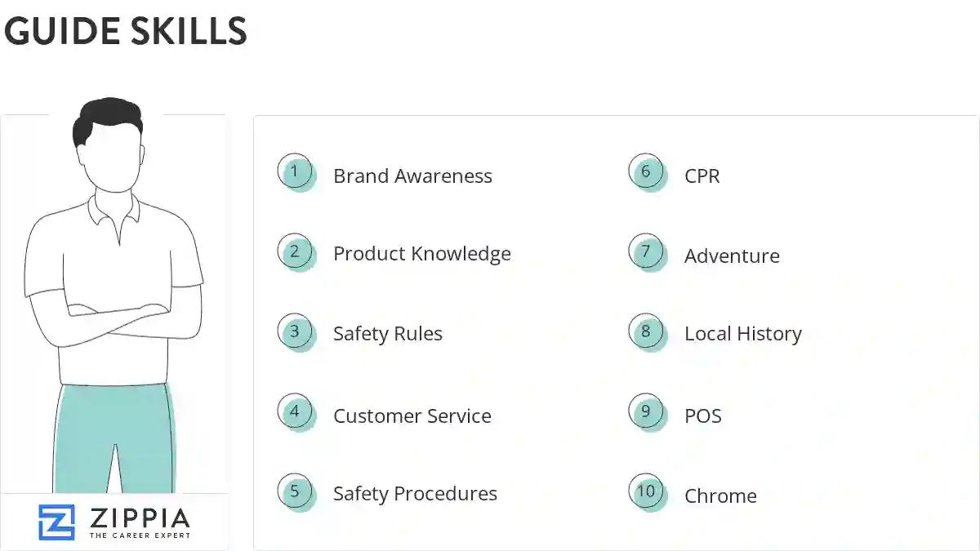The height and width of the screenshot is (551, 980).
Task: Open the Brand Awareness skill
Action: tap(412, 176)
